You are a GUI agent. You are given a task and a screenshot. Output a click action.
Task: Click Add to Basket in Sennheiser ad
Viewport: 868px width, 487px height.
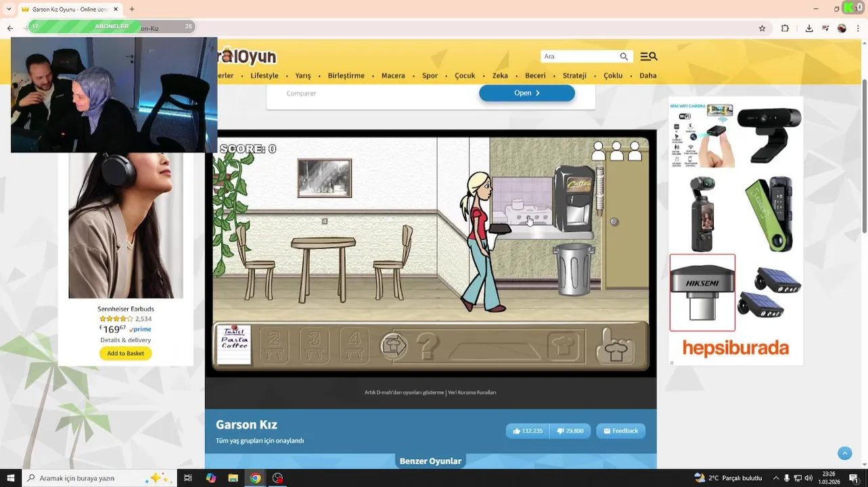point(125,353)
